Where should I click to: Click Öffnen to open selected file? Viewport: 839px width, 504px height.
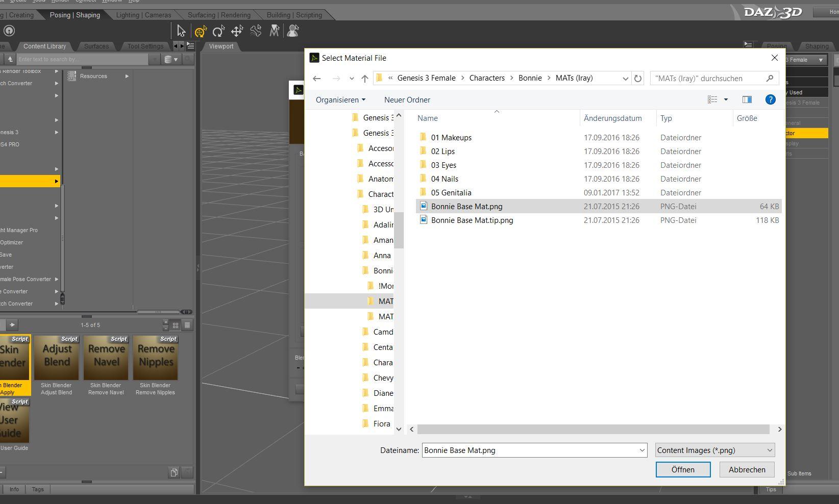(683, 469)
